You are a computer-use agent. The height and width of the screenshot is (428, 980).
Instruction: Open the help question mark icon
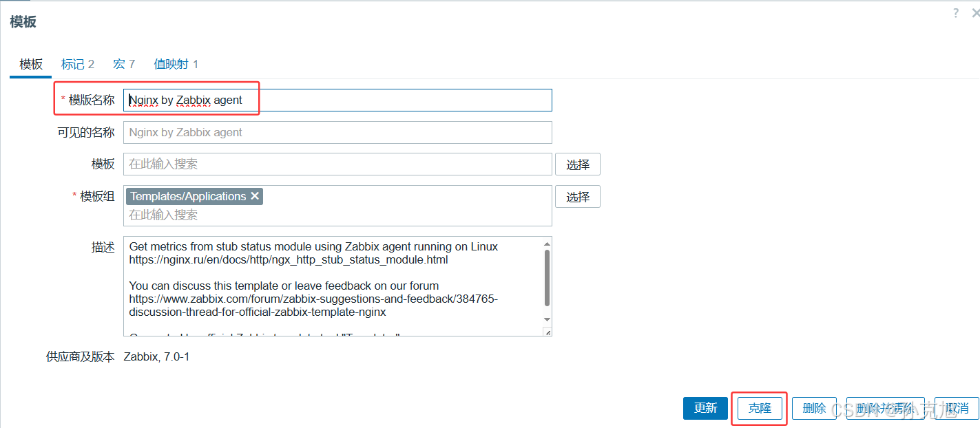pos(955,13)
